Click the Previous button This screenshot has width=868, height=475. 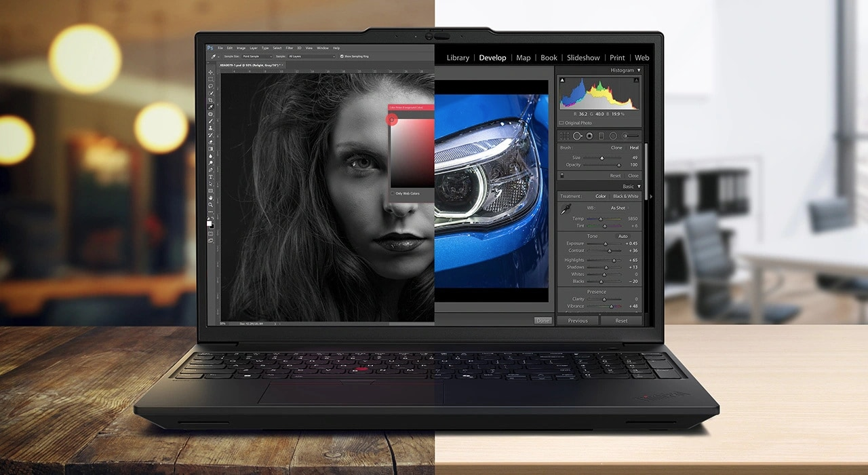(578, 320)
